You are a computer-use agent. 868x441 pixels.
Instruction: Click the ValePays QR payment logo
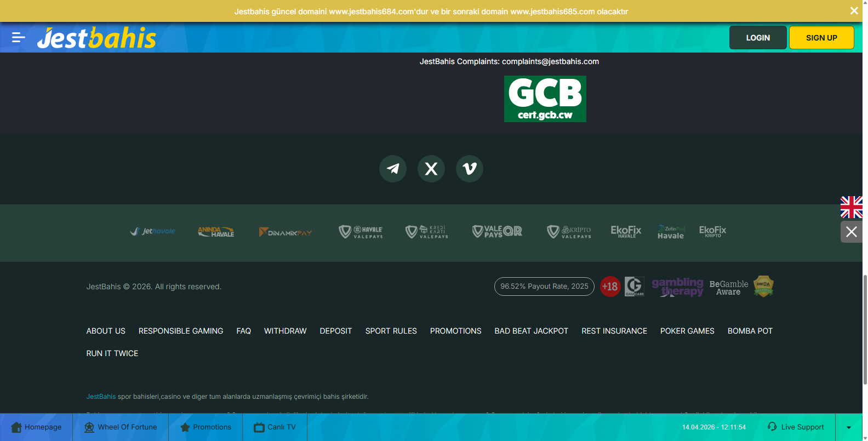pyautogui.click(x=497, y=232)
